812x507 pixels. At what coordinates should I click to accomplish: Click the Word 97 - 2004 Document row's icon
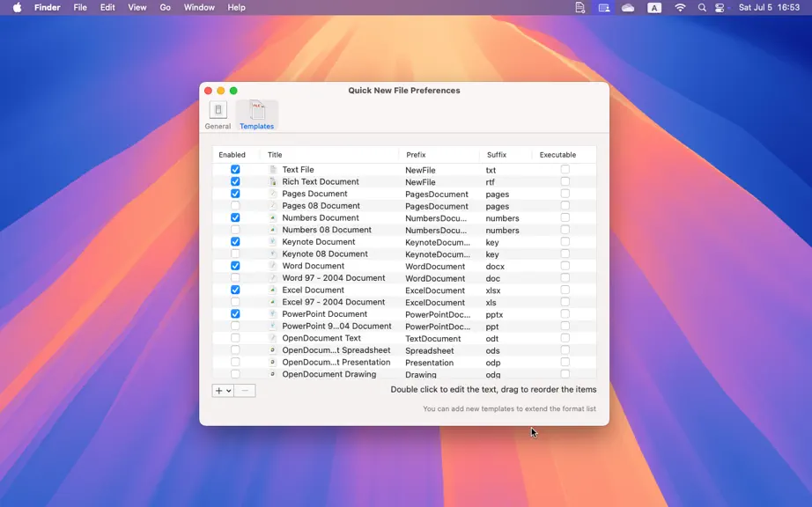point(273,278)
